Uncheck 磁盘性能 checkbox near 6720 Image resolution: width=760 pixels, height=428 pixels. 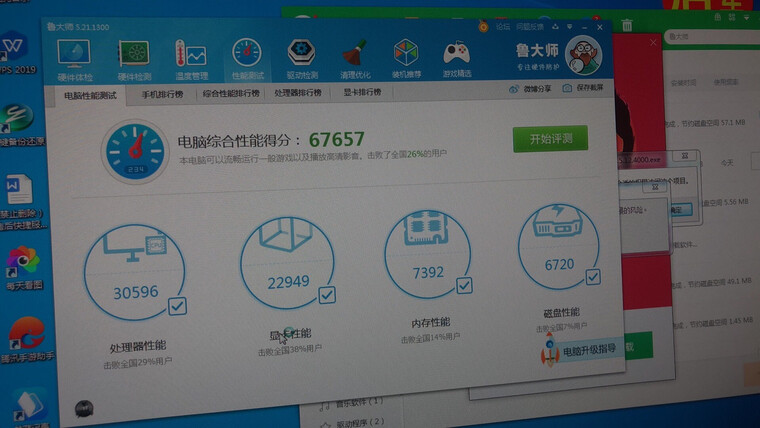click(593, 277)
